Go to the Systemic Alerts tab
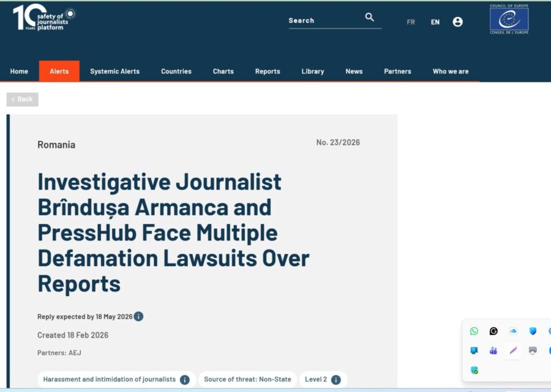Image resolution: width=551 pixels, height=392 pixels. click(x=114, y=72)
